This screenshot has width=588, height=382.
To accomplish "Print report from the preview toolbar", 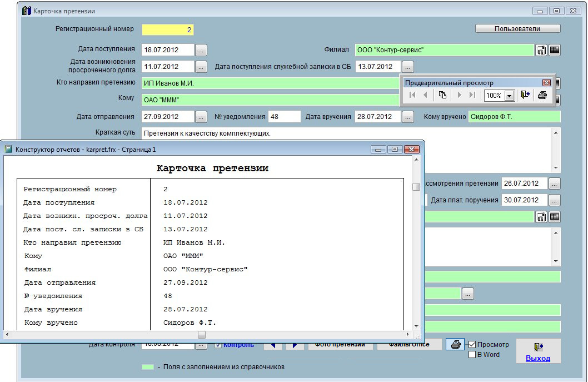I will pyautogui.click(x=542, y=95).
